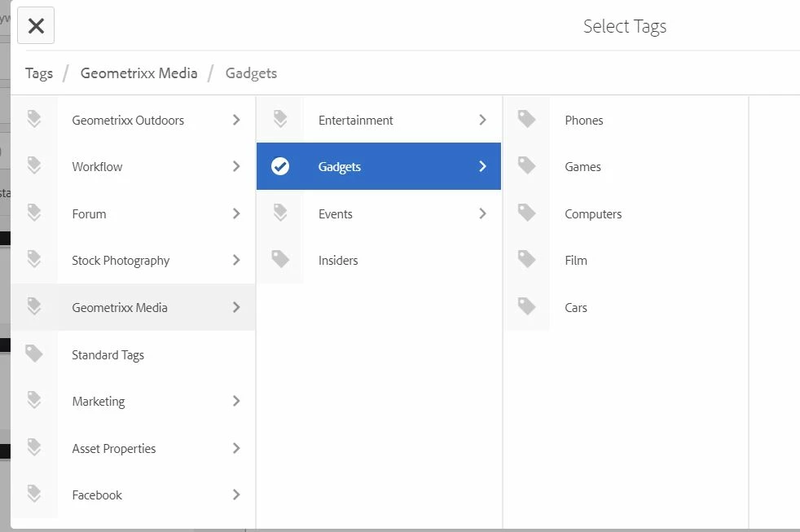The image size is (800, 532).
Task: Click tag icon next to Stock Photography
Action: (x=34, y=259)
